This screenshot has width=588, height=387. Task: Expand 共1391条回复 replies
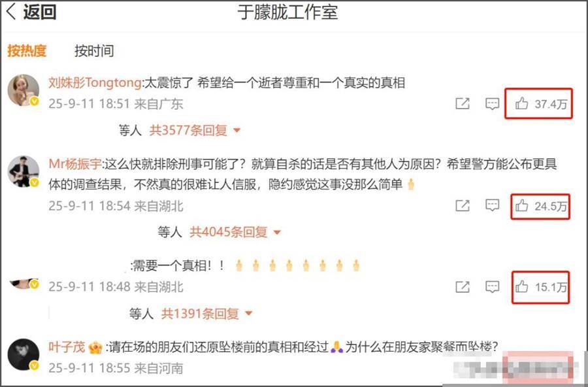206,313
